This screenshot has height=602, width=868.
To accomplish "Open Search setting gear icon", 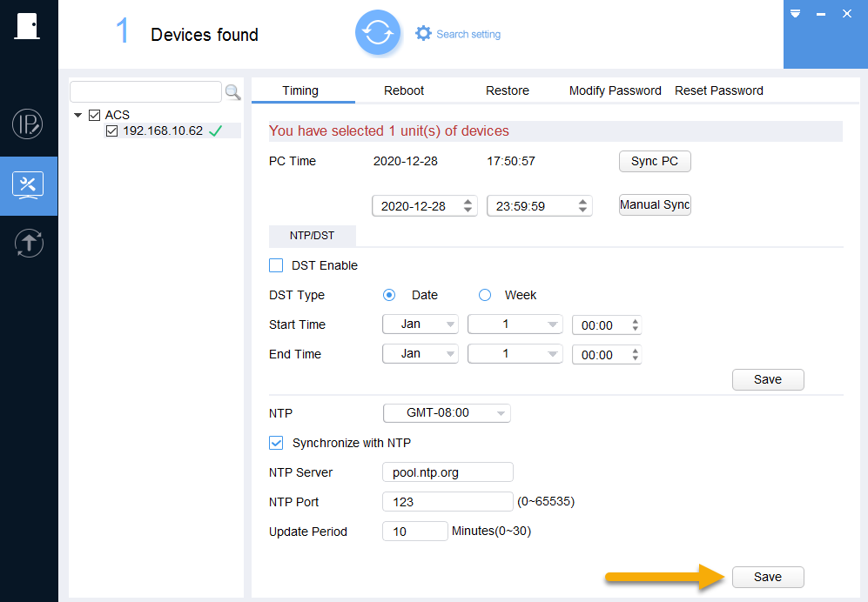I will pyautogui.click(x=423, y=33).
